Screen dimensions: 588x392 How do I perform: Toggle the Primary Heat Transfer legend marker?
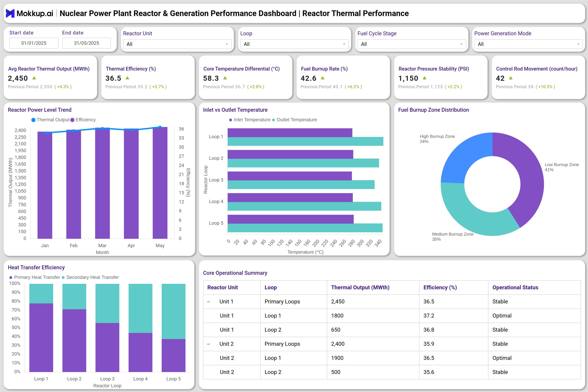click(x=11, y=278)
